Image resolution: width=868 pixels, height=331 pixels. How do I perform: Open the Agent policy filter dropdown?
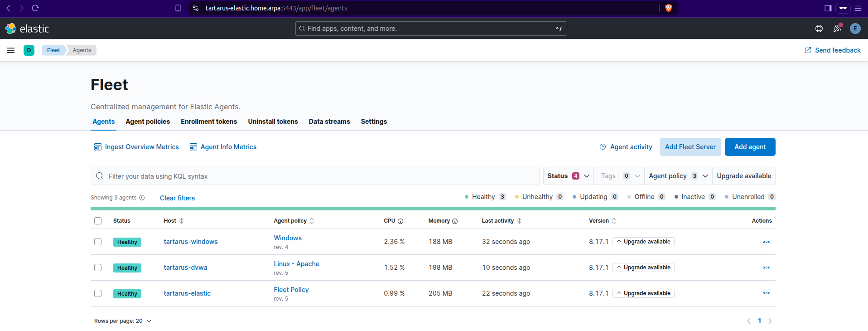(678, 176)
